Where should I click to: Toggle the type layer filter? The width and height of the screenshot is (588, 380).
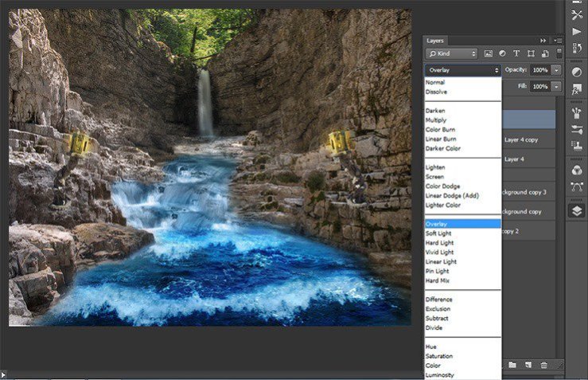click(x=516, y=53)
